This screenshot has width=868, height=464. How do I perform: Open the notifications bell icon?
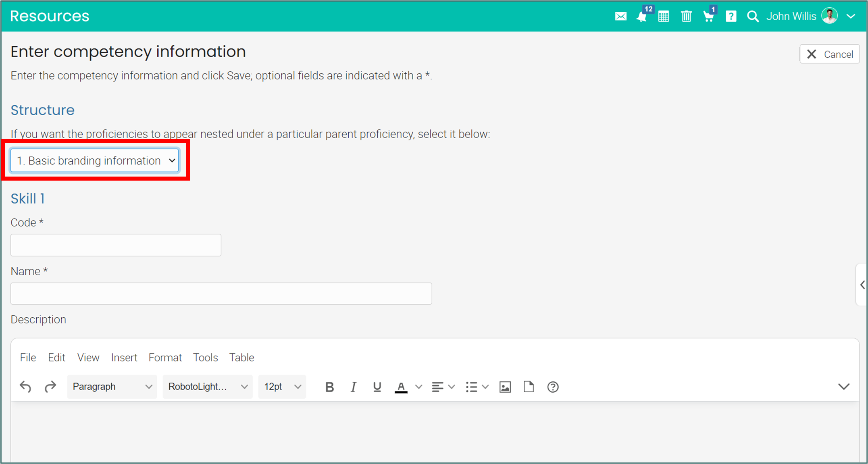642,17
